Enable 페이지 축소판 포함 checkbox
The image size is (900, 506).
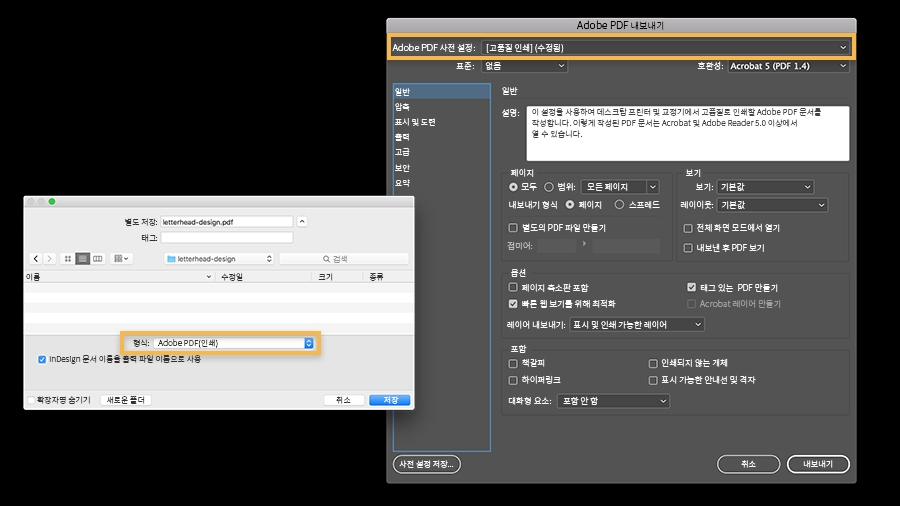(513, 287)
